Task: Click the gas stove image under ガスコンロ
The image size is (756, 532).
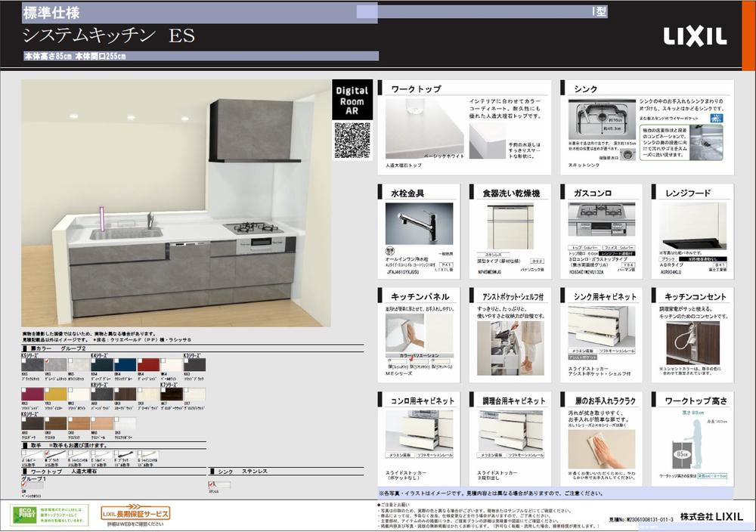Action: coord(601,219)
